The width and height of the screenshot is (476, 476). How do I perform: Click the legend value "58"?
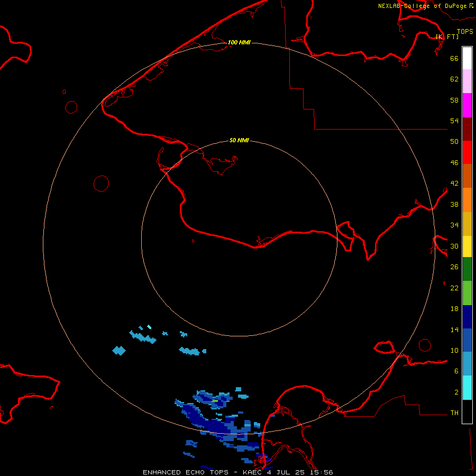454,100
